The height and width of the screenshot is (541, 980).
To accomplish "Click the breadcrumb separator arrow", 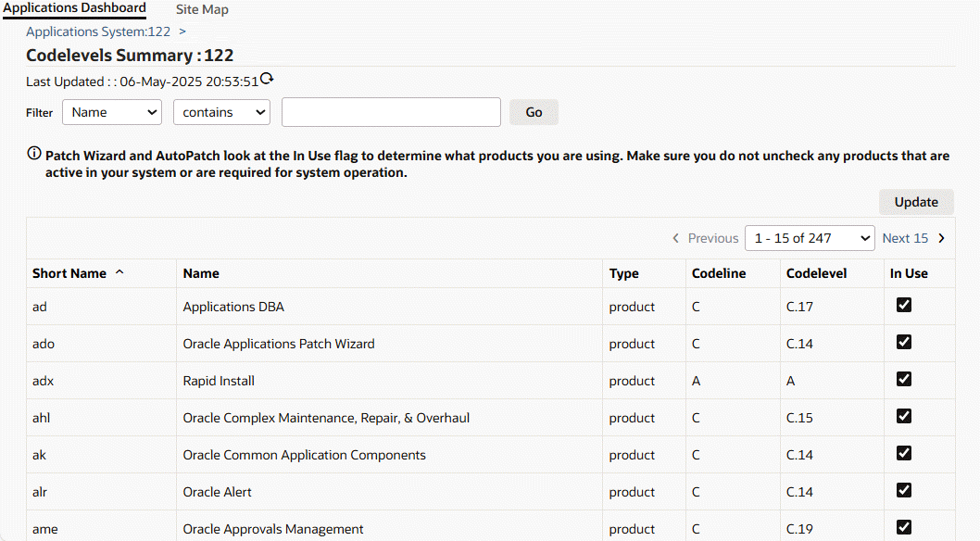I will (x=182, y=31).
